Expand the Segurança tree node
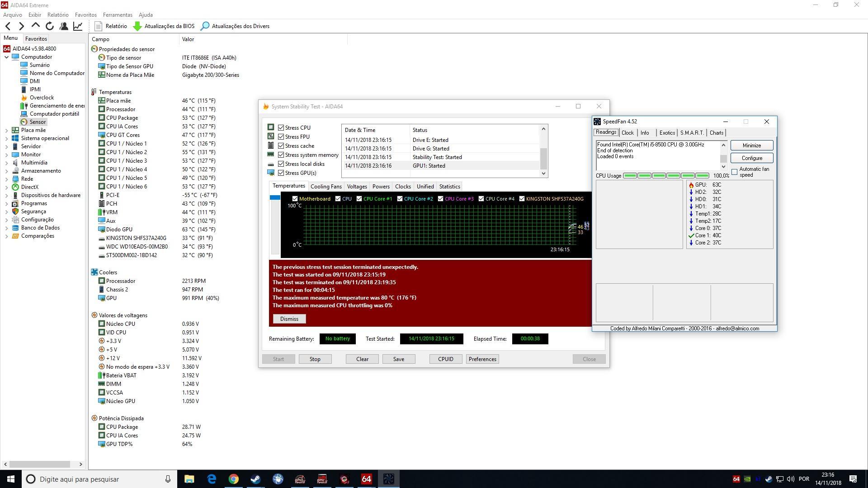 coord(6,211)
